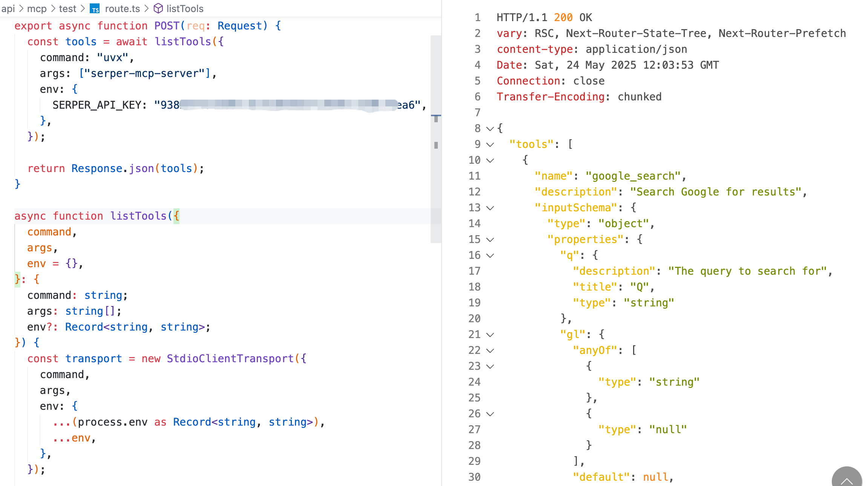Image resolution: width=868 pixels, height=486 pixels.
Task: Fold the "properties" object on line 15
Action: click(x=490, y=240)
